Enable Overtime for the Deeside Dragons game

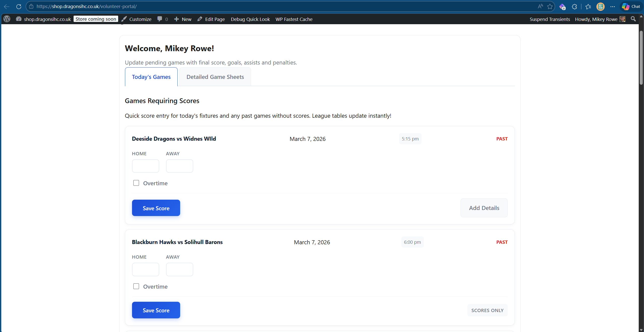(136, 183)
